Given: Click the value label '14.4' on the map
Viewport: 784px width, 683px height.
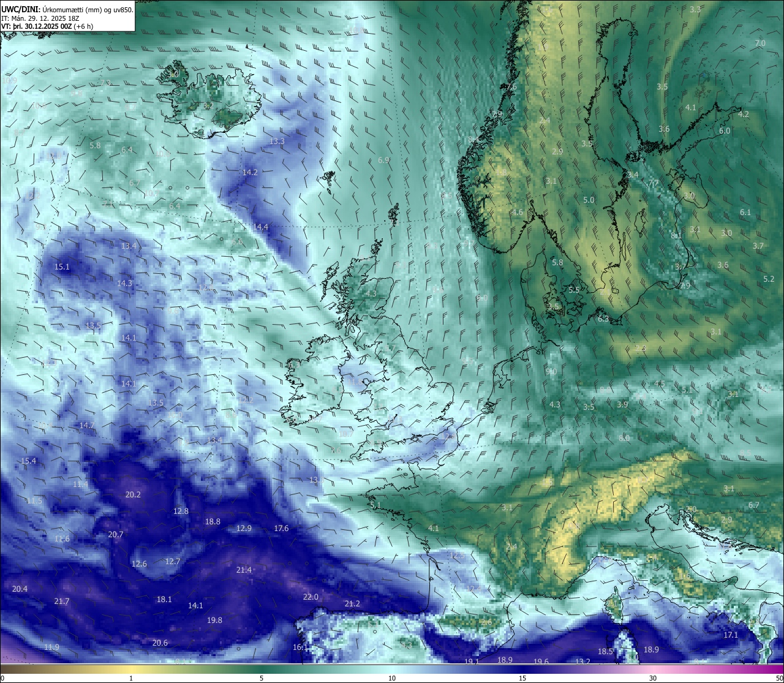Looking at the screenshot, I should coord(261,227).
